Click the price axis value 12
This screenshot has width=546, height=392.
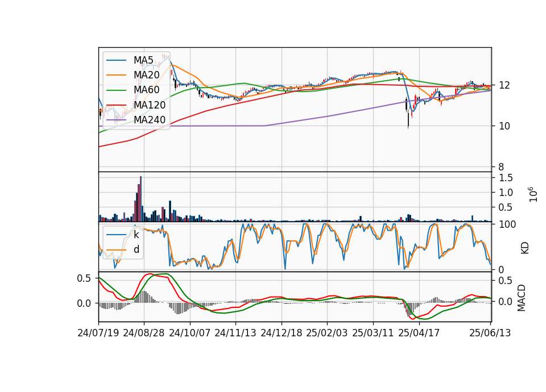tap(504, 85)
